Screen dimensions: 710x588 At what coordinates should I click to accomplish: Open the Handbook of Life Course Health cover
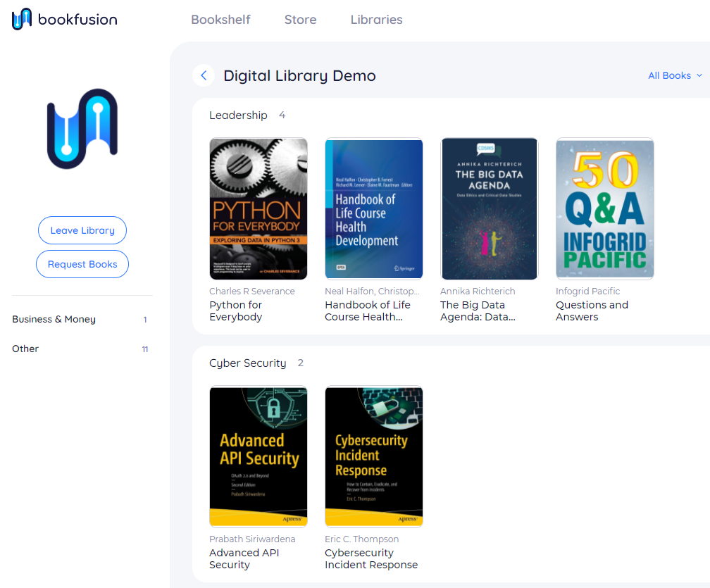(373, 208)
